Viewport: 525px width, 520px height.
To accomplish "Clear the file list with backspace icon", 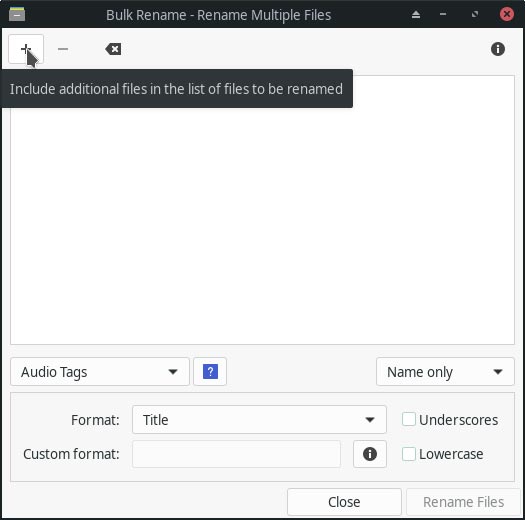I will 113,49.
